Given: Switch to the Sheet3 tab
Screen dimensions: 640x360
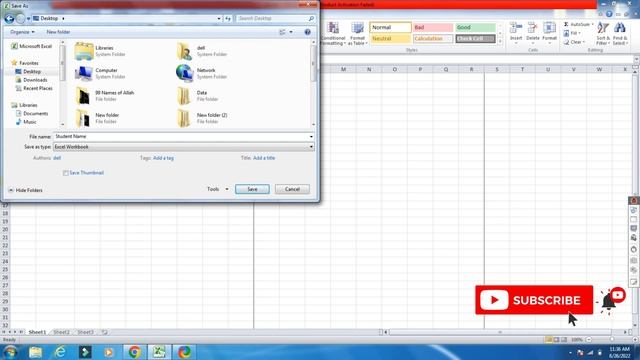Looking at the screenshot, I should click(x=85, y=332).
